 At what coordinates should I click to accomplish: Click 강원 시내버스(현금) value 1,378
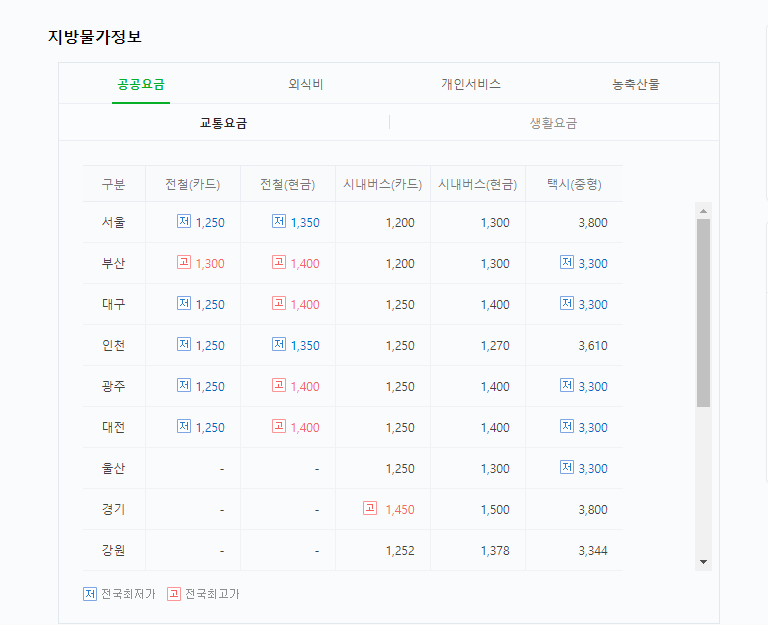(x=495, y=551)
